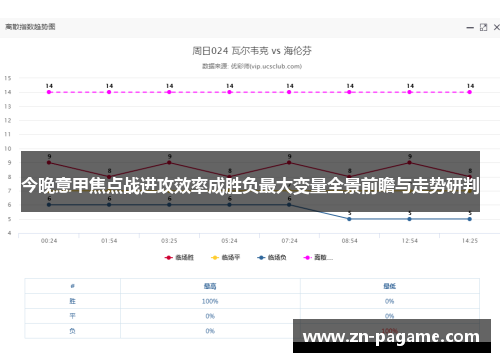The image size is (500, 362).
Task: Toggle the magenta 离散 legend series
Action: 318,257
